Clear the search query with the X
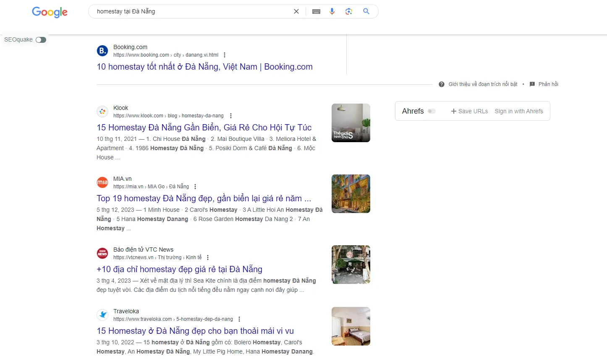Screen dimensions: 607x364 (296, 11)
